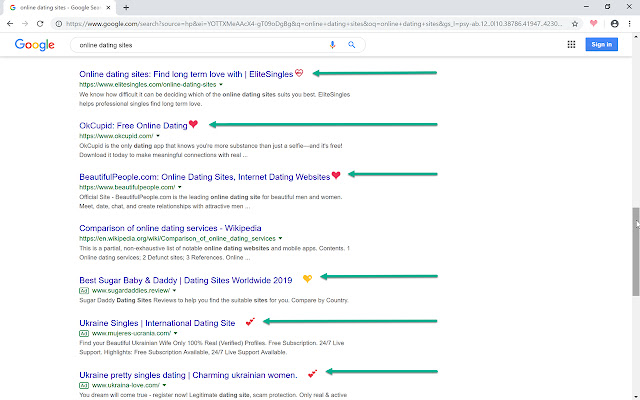Screen dimensions: 640x400
Task: Click the www.mujeres-ucrania.com URL text
Action: coord(131,333)
